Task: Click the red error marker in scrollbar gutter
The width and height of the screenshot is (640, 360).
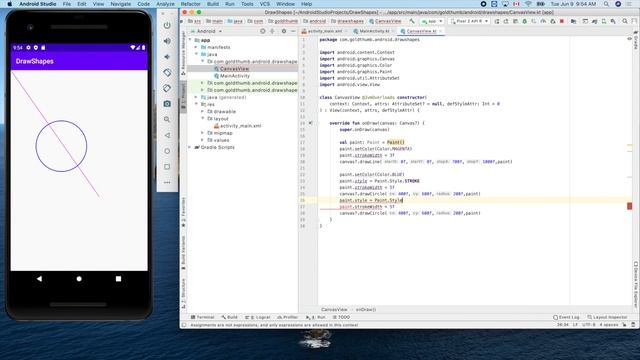Action: [629, 207]
